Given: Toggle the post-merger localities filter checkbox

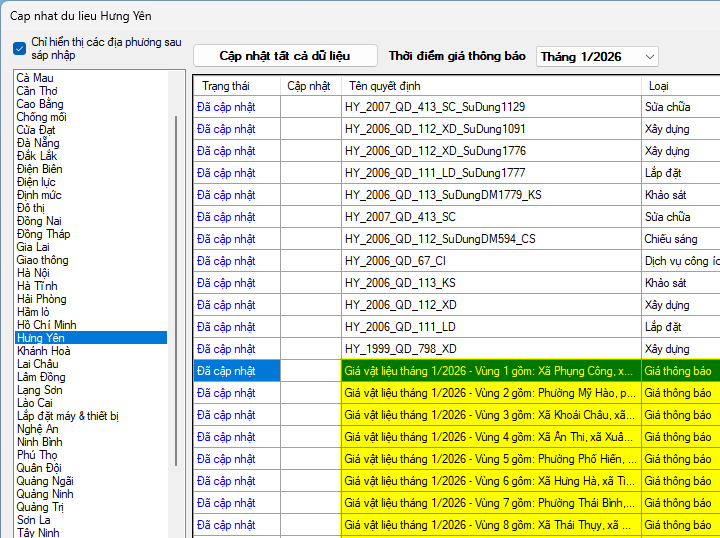Looking at the screenshot, I should (x=20, y=49).
